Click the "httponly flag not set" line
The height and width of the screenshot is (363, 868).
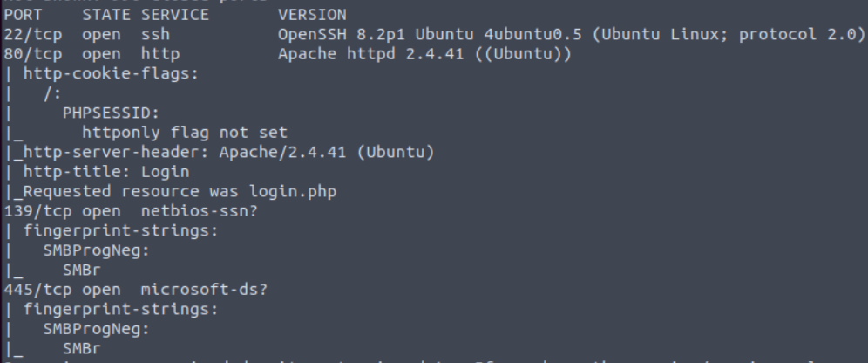(x=185, y=133)
